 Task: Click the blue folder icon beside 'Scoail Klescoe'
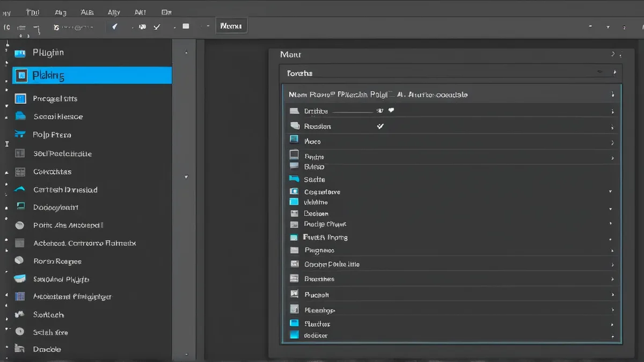pos(20,116)
